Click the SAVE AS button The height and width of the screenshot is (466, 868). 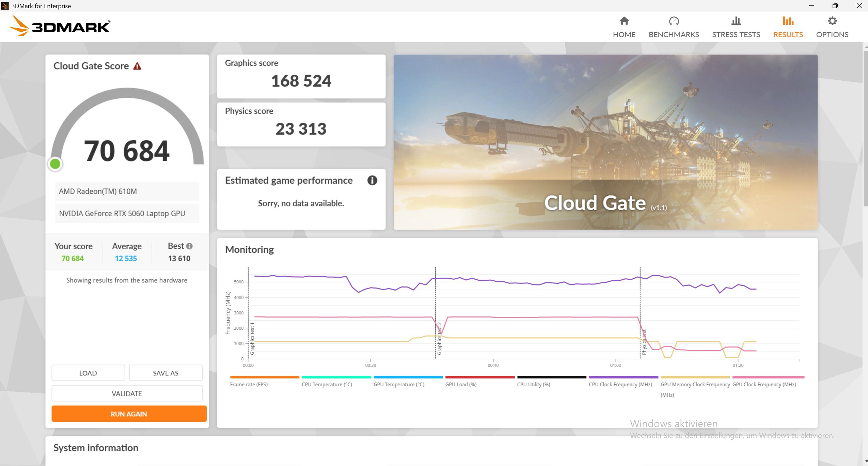[x=165, y=373]
